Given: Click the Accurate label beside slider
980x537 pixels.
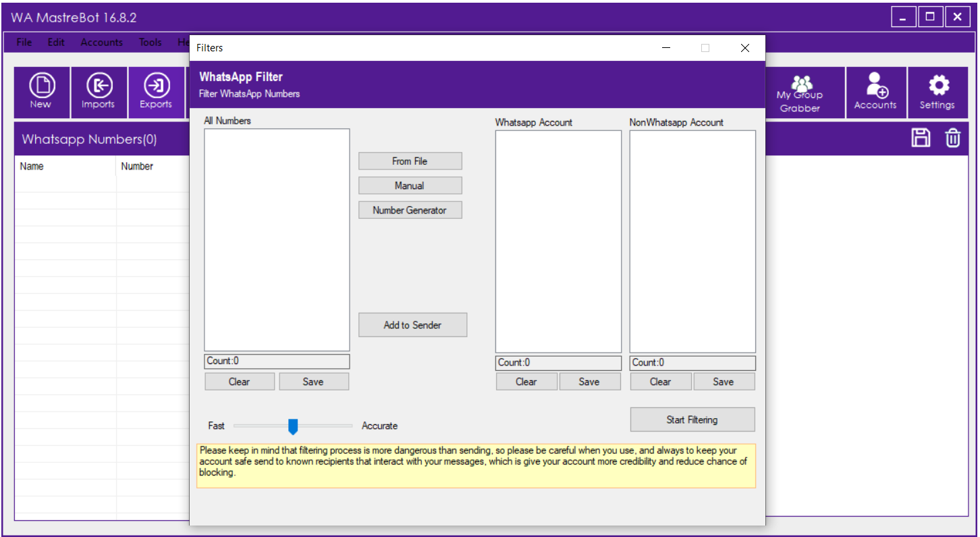Looking at the screenshot, I should tap(380, 426).
